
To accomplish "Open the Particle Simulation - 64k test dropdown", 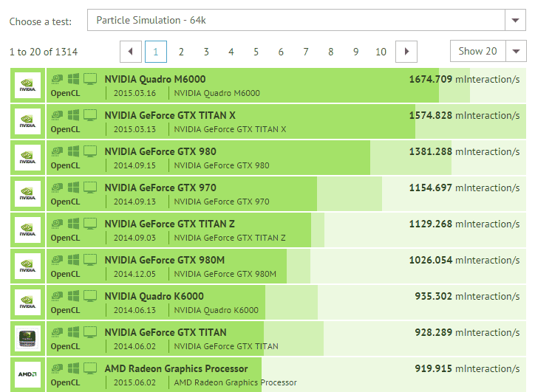I will [296, 21].
